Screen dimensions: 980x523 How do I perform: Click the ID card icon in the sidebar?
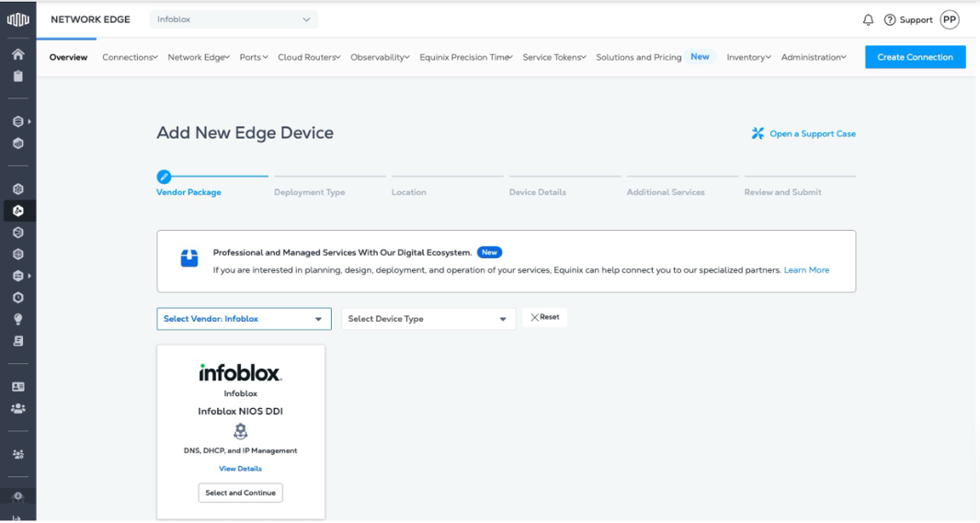tap(17, 387)
